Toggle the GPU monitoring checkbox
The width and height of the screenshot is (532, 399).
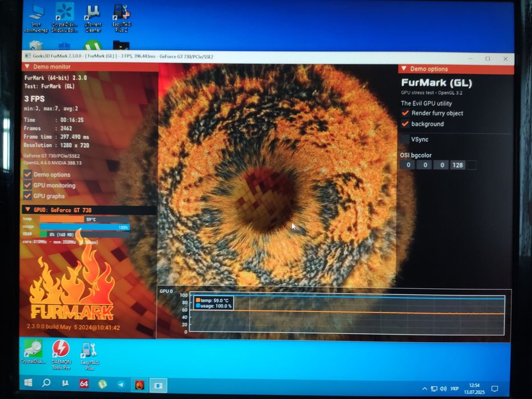click(27, 185)
